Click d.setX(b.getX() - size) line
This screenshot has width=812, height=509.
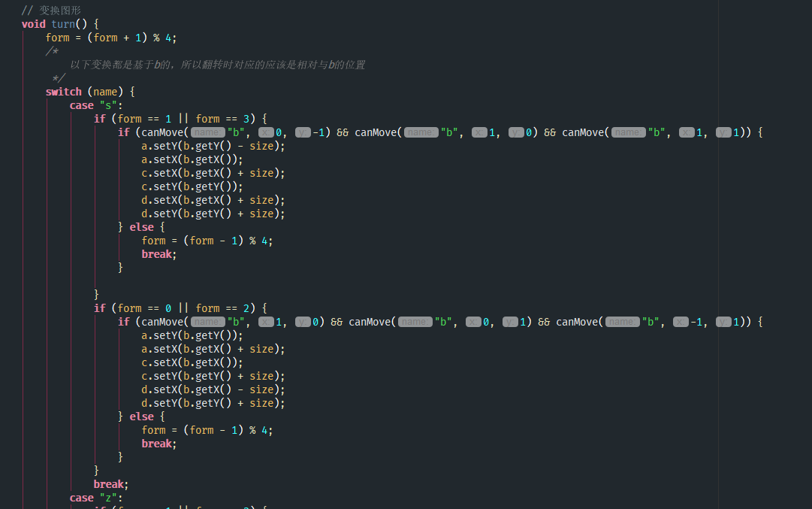point(213,389)
